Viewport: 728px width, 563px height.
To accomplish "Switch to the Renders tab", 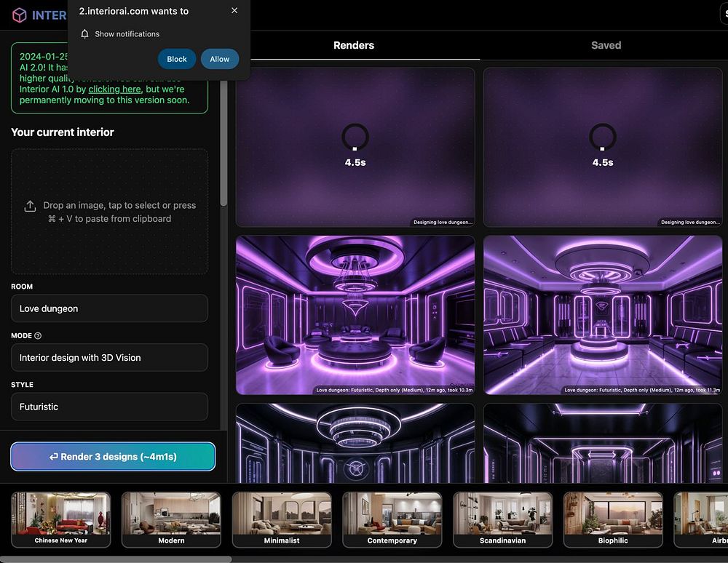I will click(x=354, y=45).
